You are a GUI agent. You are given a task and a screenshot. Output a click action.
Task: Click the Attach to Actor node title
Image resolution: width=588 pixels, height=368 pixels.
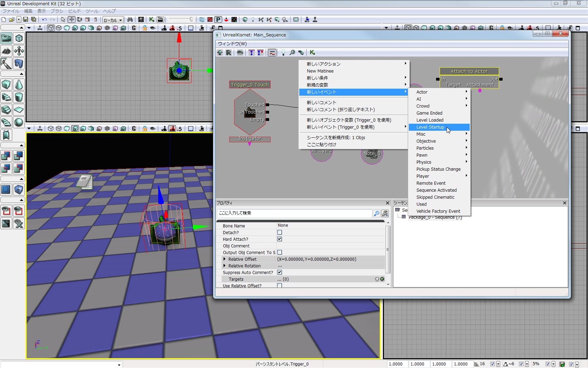(469, 71)
